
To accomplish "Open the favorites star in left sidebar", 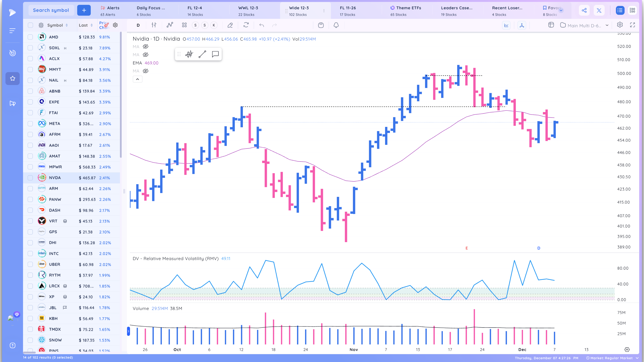I will coord(12,78).
